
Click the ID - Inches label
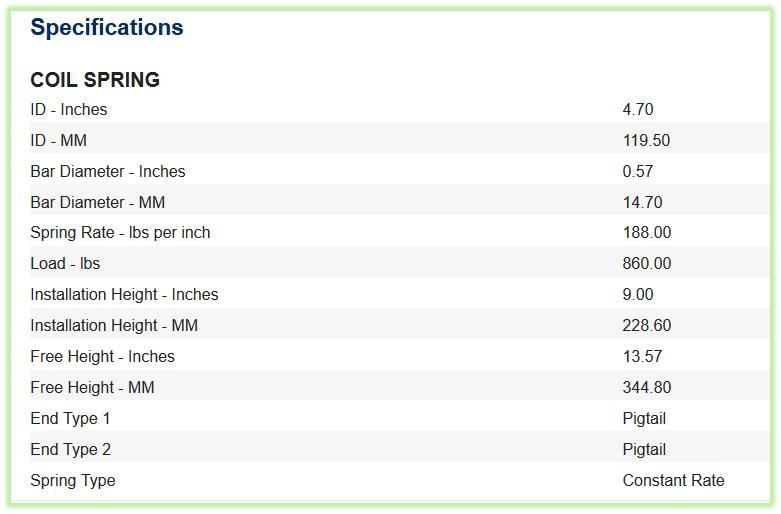point(69,110)
